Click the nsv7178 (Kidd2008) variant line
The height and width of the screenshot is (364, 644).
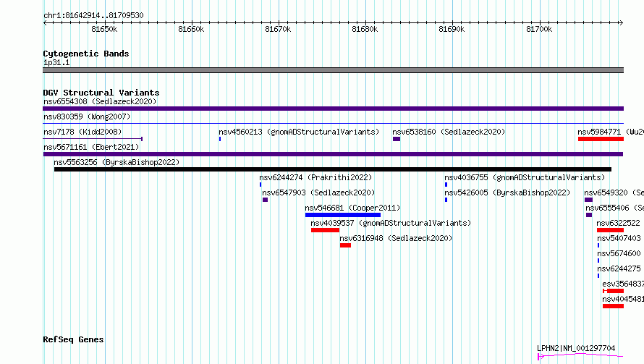point(93,139)
